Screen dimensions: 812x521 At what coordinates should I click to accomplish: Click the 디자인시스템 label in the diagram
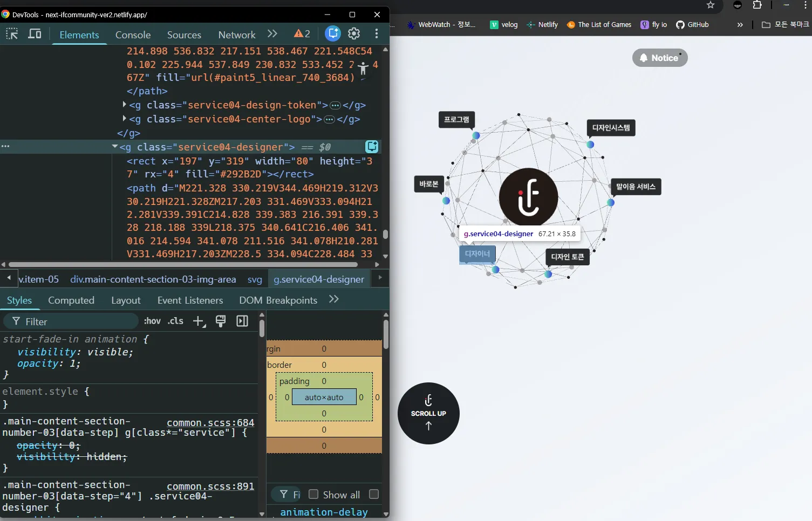pyautogui.click(x=611, y=128)
